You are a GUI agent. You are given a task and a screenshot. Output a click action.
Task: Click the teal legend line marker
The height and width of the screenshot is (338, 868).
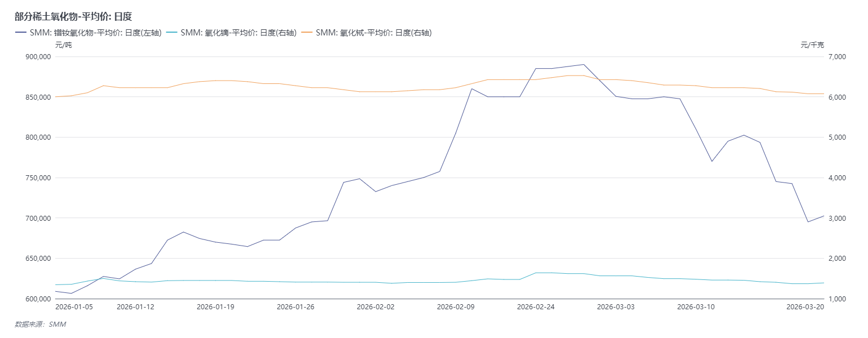(x=172, y=33)
